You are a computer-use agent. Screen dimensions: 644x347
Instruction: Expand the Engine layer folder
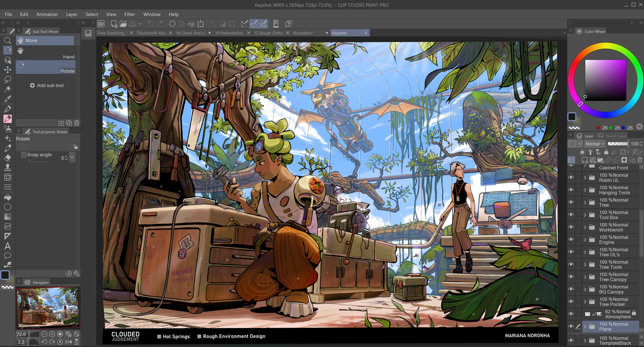[585, 240]
